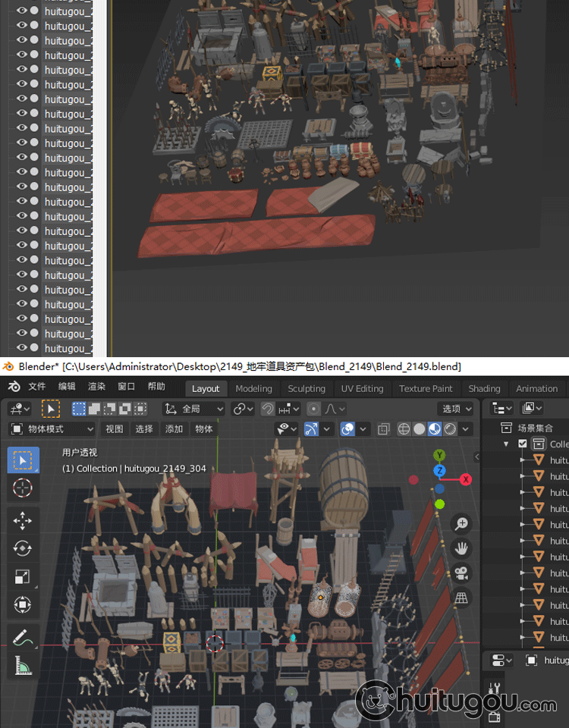Screen dimensions: 569x728
Task: Activate the Move tool
Action: tap(23, 520)
